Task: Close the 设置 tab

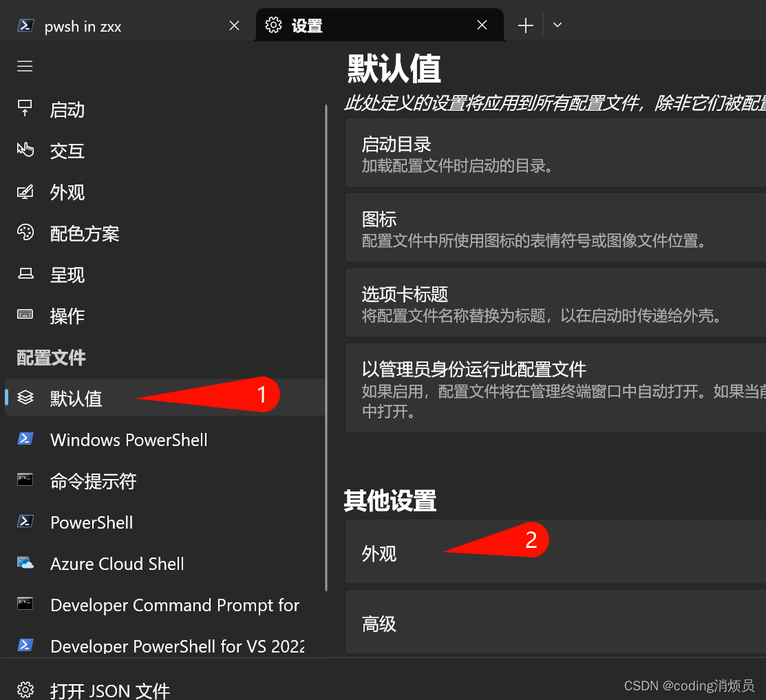Action: [482, 25]
